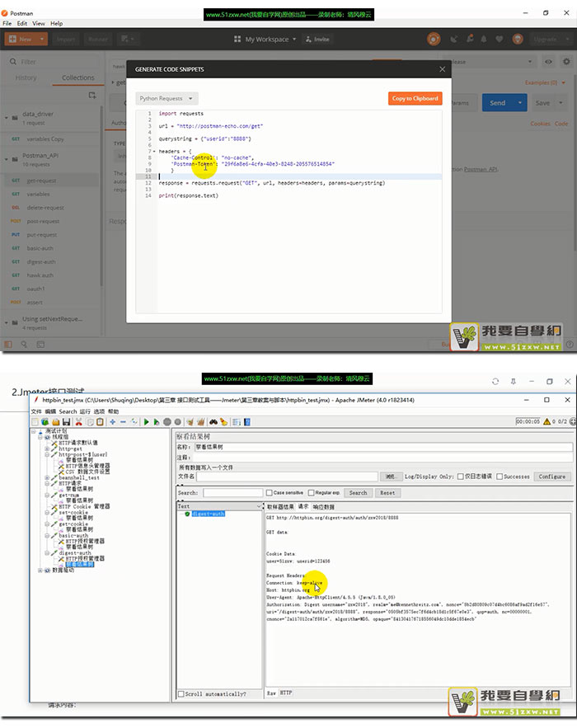Click JMeter Copy icon

(x=90, y=421)
